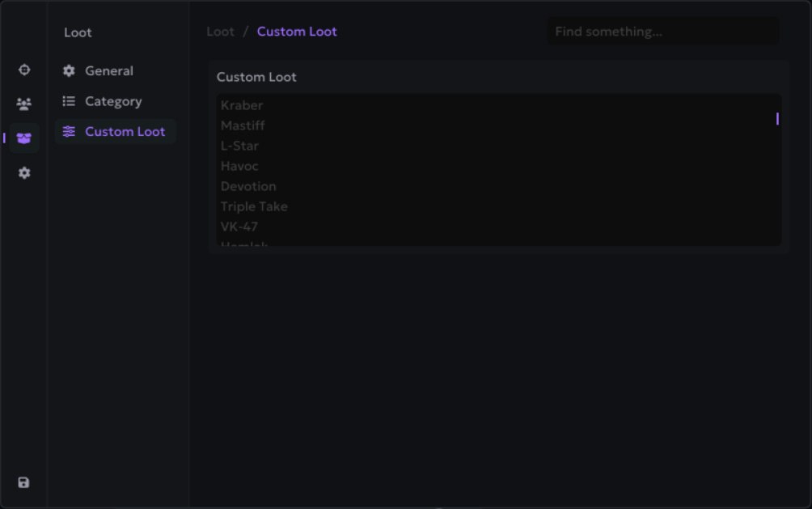Click the sliders icon beside Custom Loot
The image size is (812, 509).
[x=69, y=132]
